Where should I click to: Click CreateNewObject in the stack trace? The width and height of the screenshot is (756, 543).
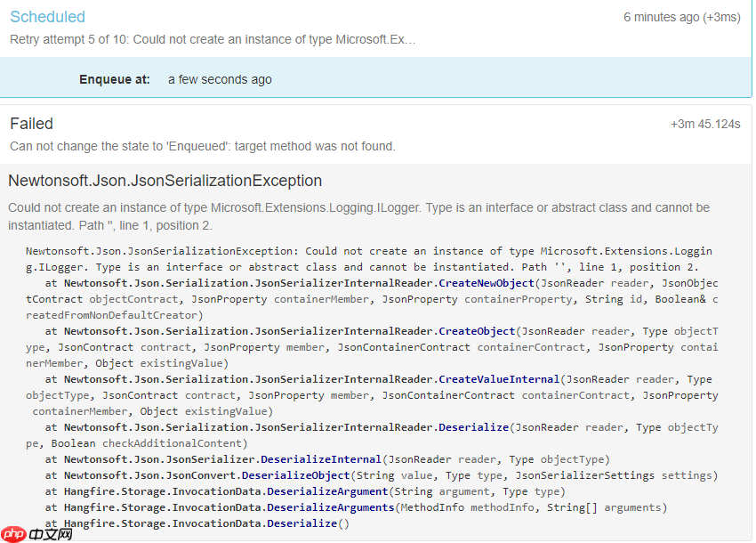[486, 283]
